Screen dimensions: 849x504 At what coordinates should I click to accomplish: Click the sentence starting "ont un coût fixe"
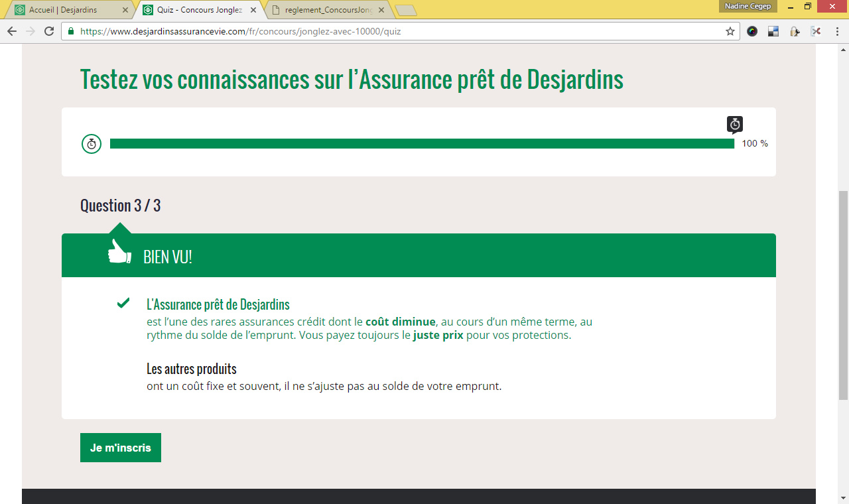[324, 386]
